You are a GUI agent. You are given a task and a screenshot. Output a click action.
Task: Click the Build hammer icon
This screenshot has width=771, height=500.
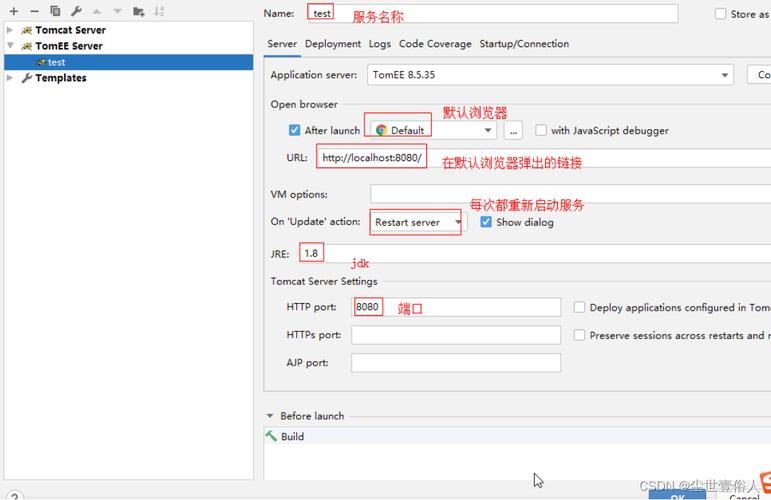[x=271, y=436]
